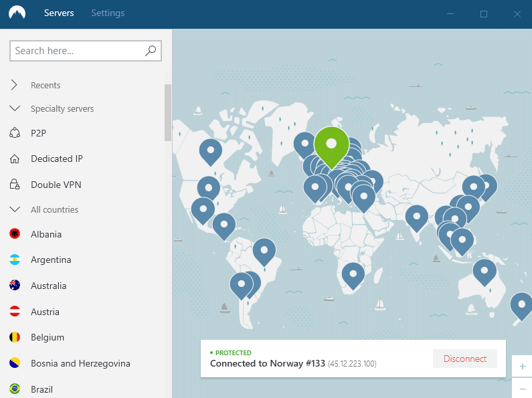Click the Specialty servers label
Viewport: 532px width, 398px height.
coord(62,109)
